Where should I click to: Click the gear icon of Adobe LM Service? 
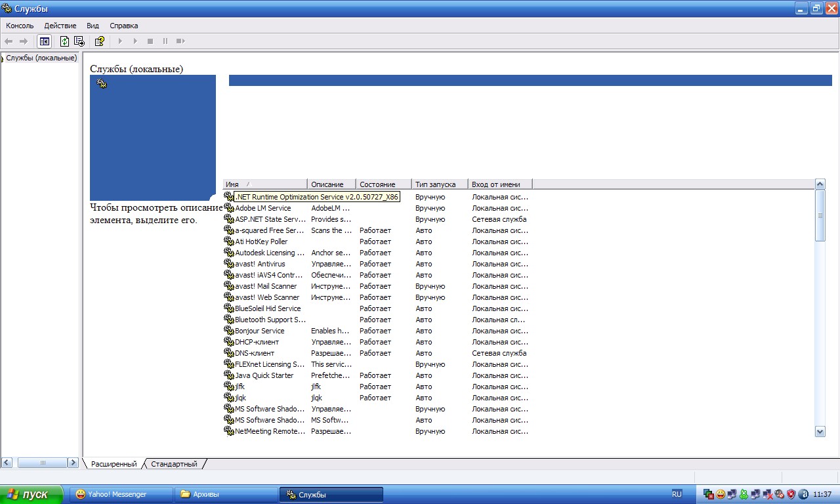pyautogui.click(x=229, y=208)
